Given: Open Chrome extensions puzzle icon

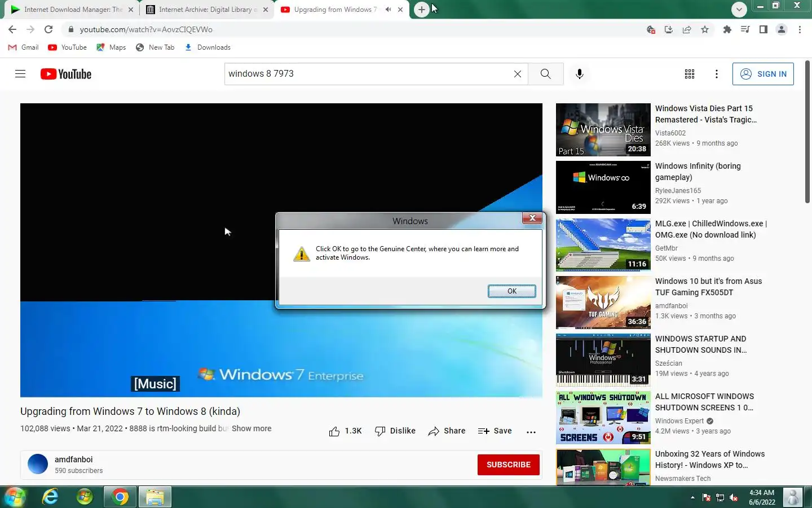Looking at the screenshot, I should (x=727, y=29).
